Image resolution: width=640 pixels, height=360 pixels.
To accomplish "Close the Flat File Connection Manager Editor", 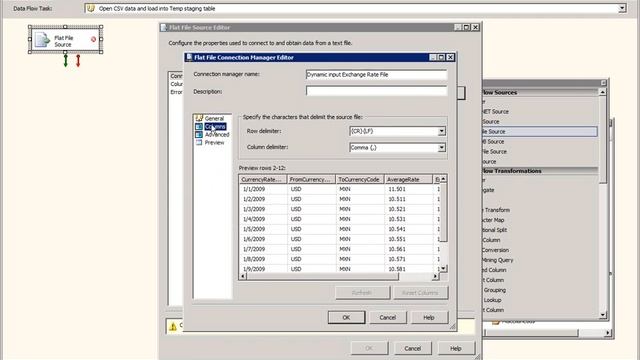I will (450, 58).
